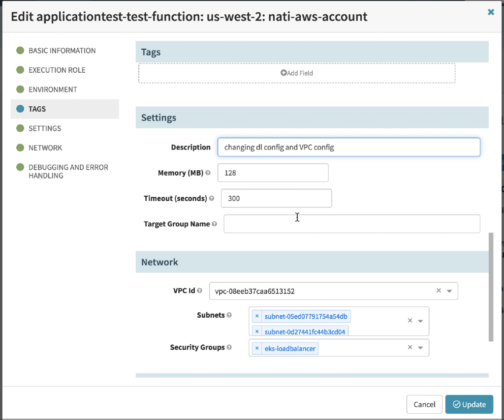Viewport: 504px width, 420px height.
Task: Expand the Subnets dropdown list
Action: [x=421, y=320]
